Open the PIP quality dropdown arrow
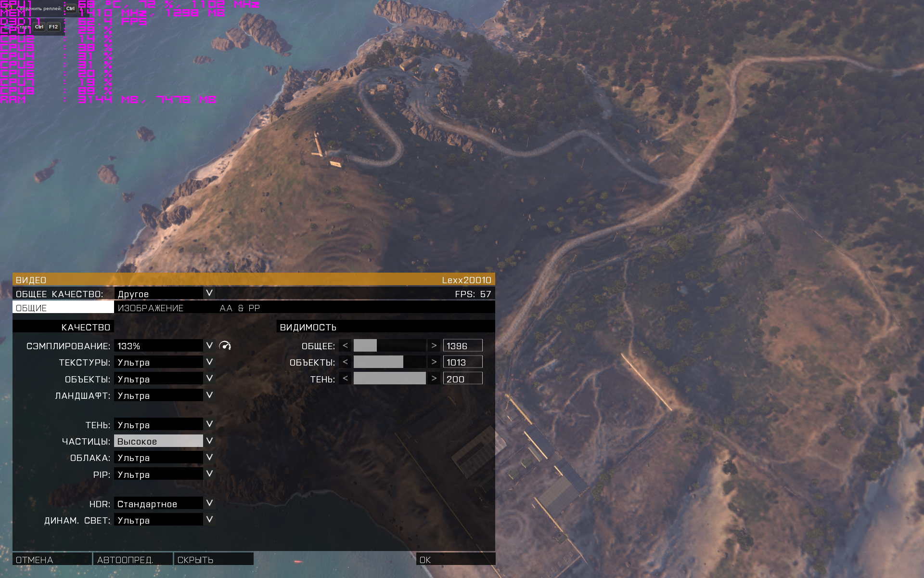 [209, 474]
